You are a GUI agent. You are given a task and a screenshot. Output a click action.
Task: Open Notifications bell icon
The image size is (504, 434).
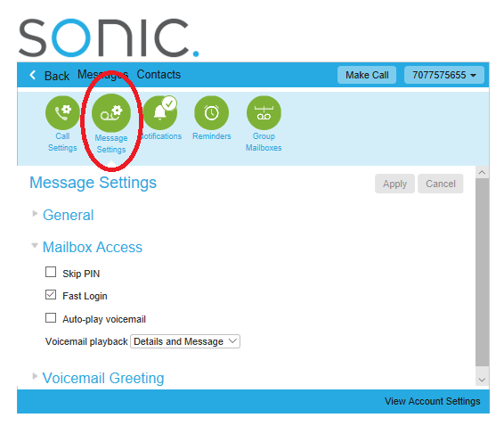click(160, 113)
